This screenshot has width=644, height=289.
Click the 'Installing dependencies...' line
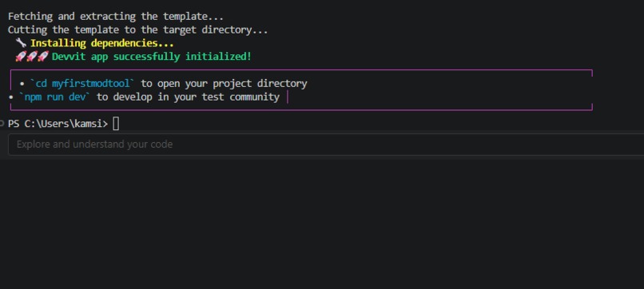click(101, 44)
